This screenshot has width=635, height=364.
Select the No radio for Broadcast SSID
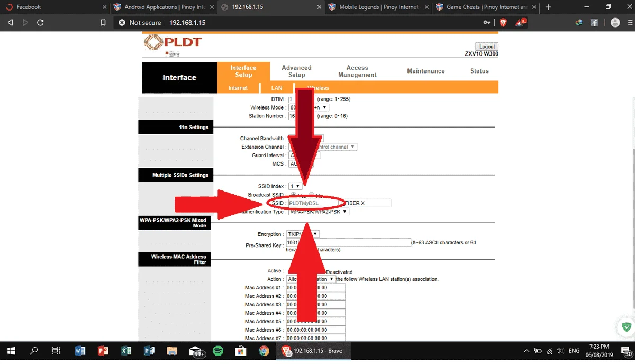pyautogui.click(x=312, y=195)
